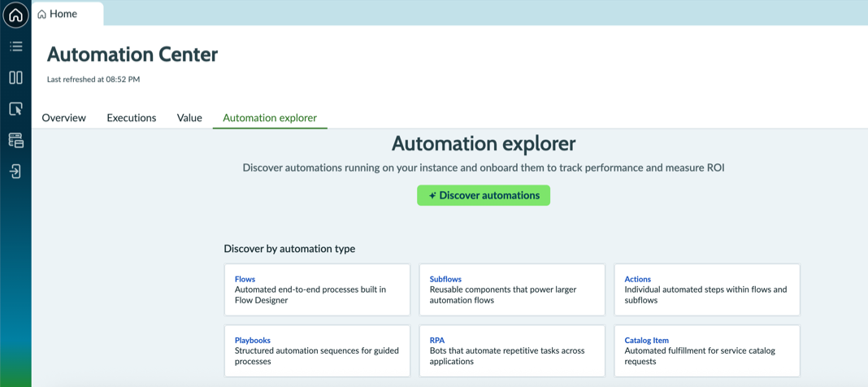Select the cursor-window icon in sidebar
This screenshot has height=387, width=868.
pos(16,109)
